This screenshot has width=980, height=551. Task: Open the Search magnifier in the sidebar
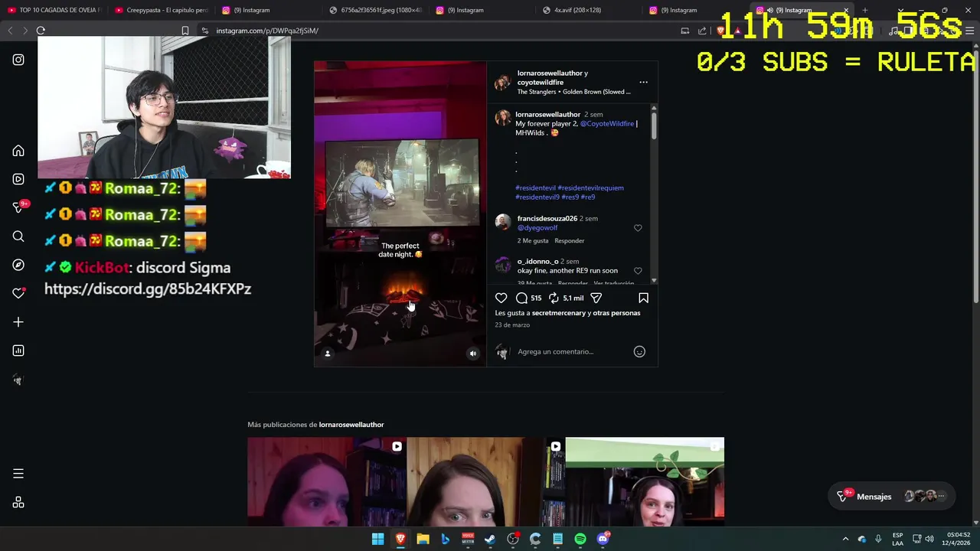coord(18,236)
